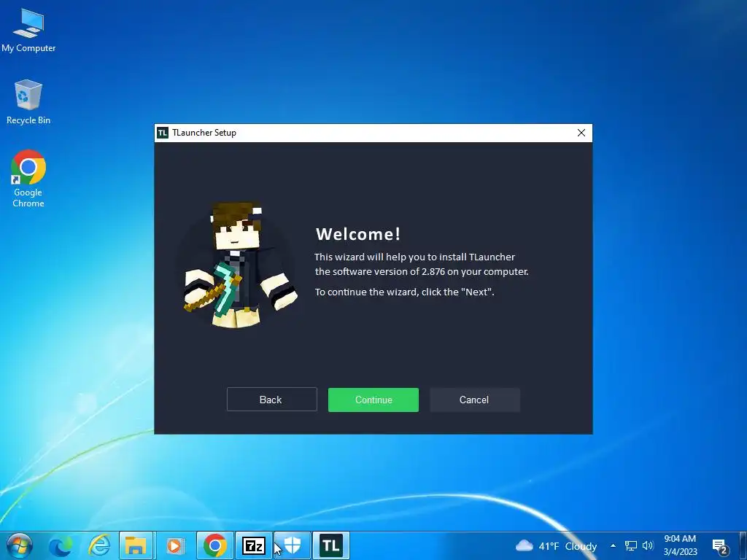Click the 'To continue the wizard' instruction text
Screen dimensions: 747x560
[404, 292]
